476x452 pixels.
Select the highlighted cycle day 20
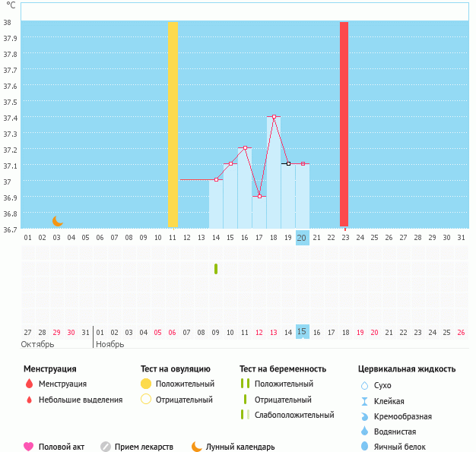302,238
